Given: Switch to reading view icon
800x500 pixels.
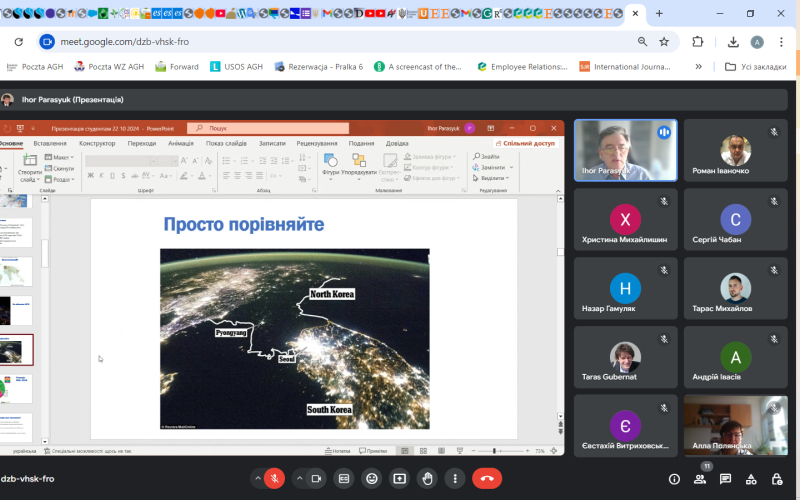Looking at the screenshot, I should pyautogui.click(x=441, y=451).
